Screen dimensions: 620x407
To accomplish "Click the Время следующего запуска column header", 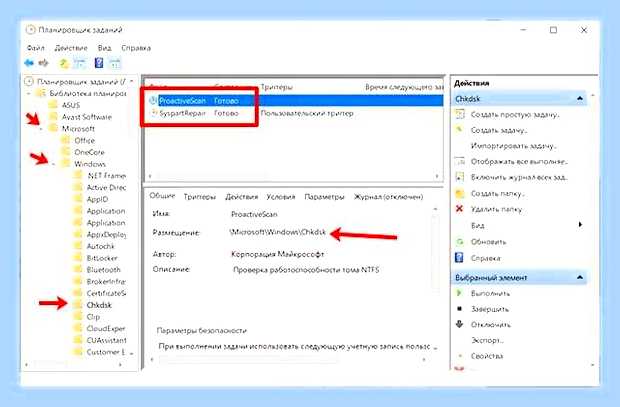I will pyautogui.click(x=404, y=87).
